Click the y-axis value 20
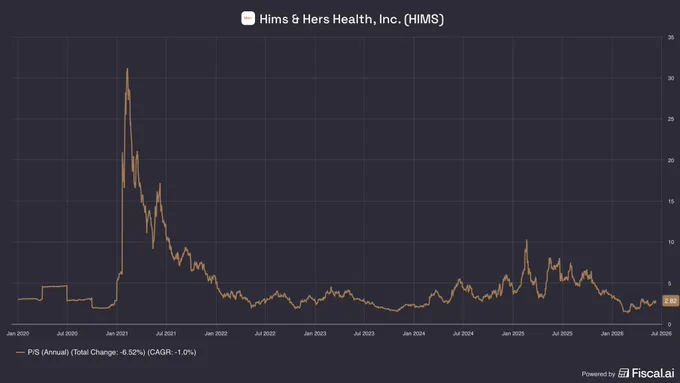 (x=671, y=160)
